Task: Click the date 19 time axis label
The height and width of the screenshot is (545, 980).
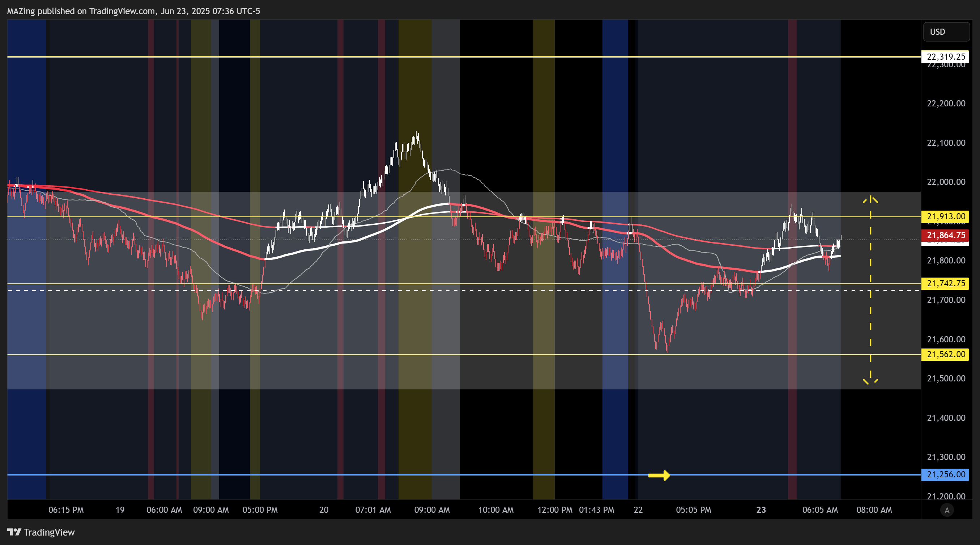Action: click(120, 510)
